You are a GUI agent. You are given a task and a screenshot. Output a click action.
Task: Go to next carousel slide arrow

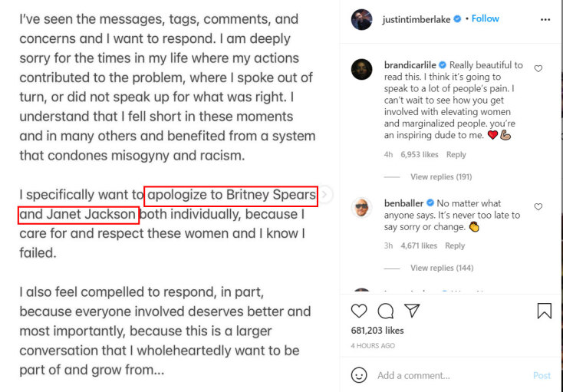325,195
